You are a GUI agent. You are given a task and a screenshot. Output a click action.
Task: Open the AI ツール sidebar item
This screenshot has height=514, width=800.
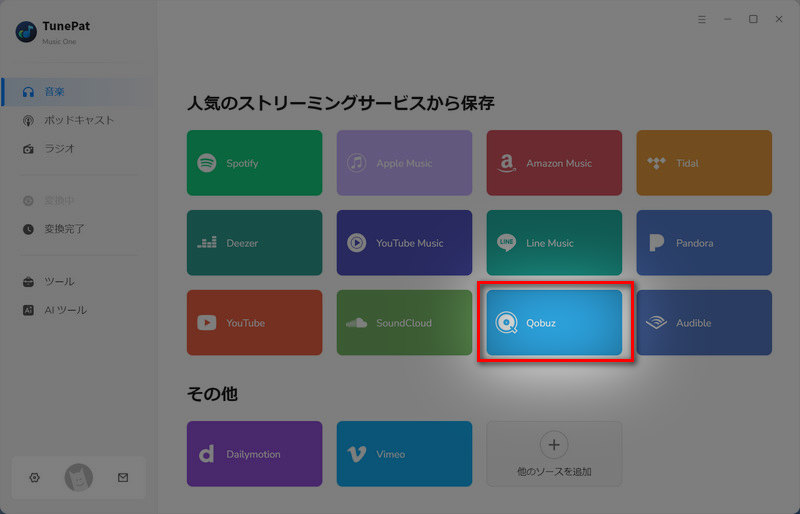78,310
